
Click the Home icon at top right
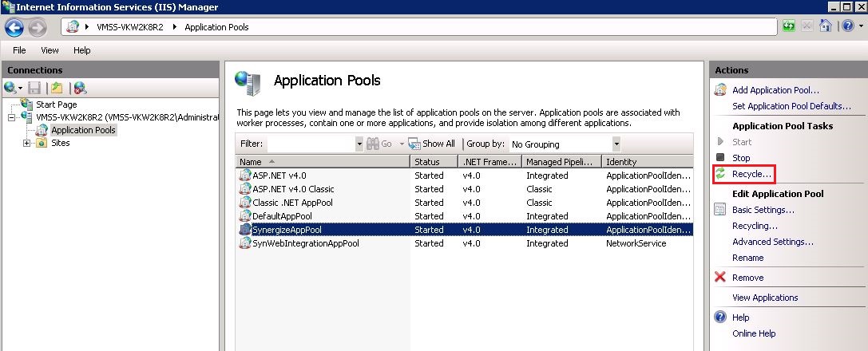(x=826, y=26)
